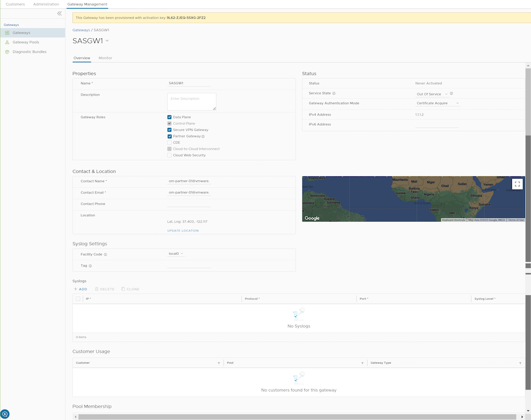Enable the Cloud Web Security checkbox
531x420 pixels.
coord(169,155)
